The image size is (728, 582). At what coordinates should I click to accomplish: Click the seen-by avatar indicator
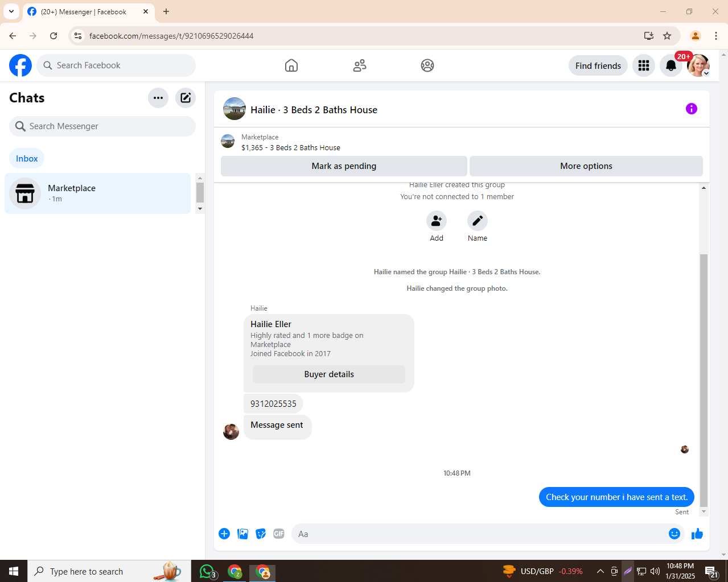(685, 449)
